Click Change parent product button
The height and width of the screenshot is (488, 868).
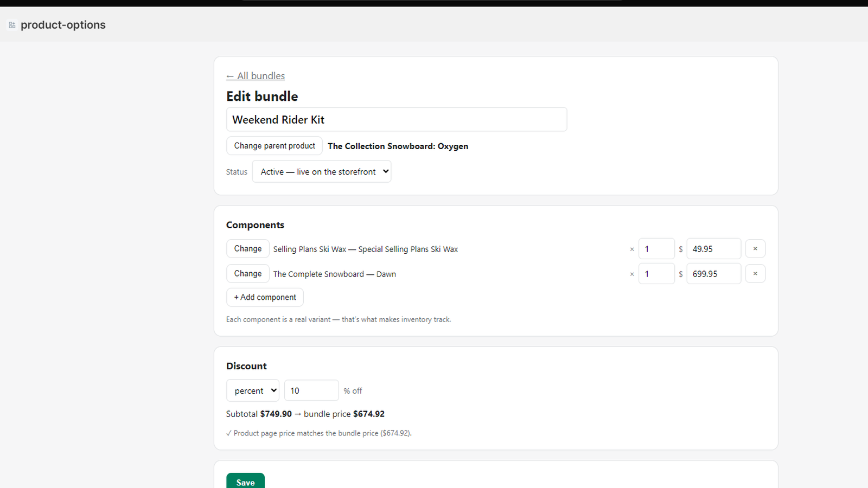pos(275,146)
